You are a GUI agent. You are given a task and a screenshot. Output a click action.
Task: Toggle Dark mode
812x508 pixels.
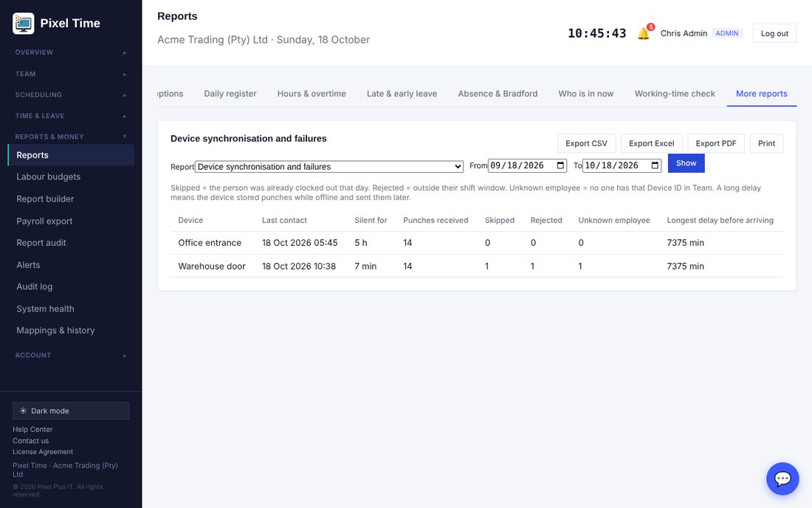pyautogui.click(x=71, y=411)
